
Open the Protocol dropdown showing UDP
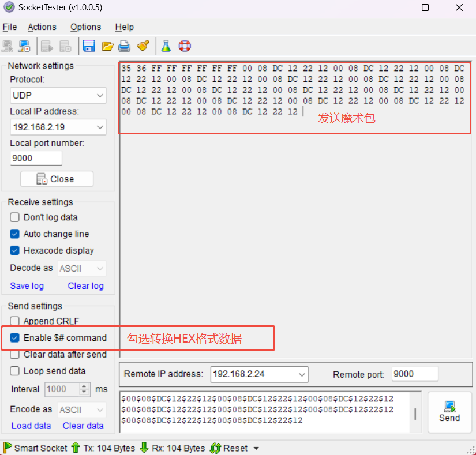coord(58,95)
